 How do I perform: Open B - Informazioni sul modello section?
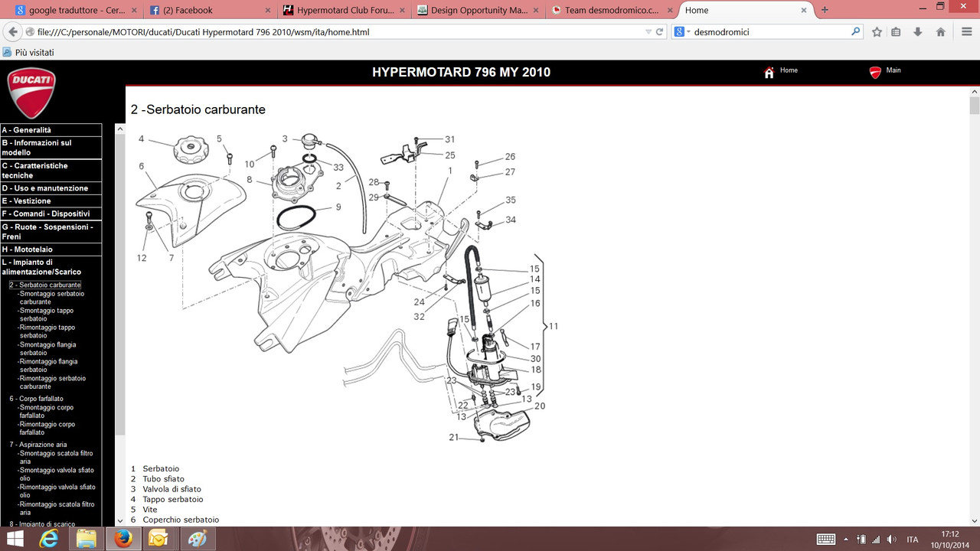click(x=51, y=148)
